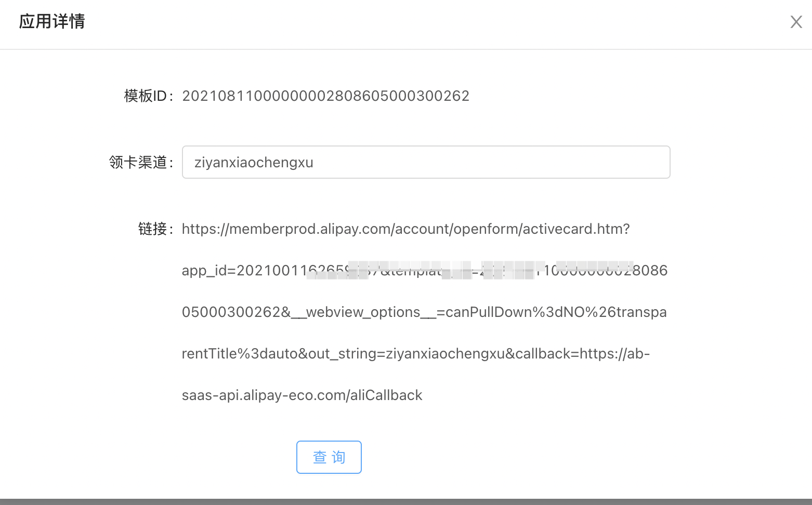812x505 pixels.
Task: Click the activecard.htm? portion of the URL
Action: (x=576, y=229)
